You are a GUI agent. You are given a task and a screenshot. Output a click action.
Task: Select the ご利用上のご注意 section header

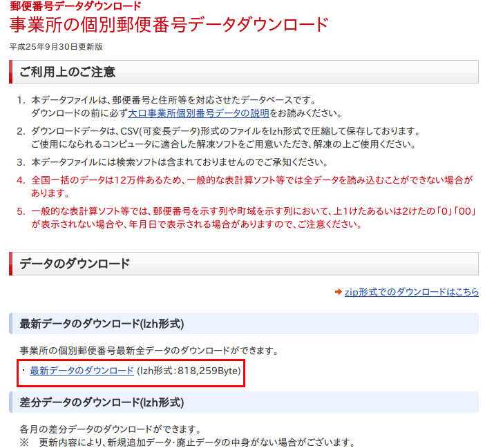[68, 72]
